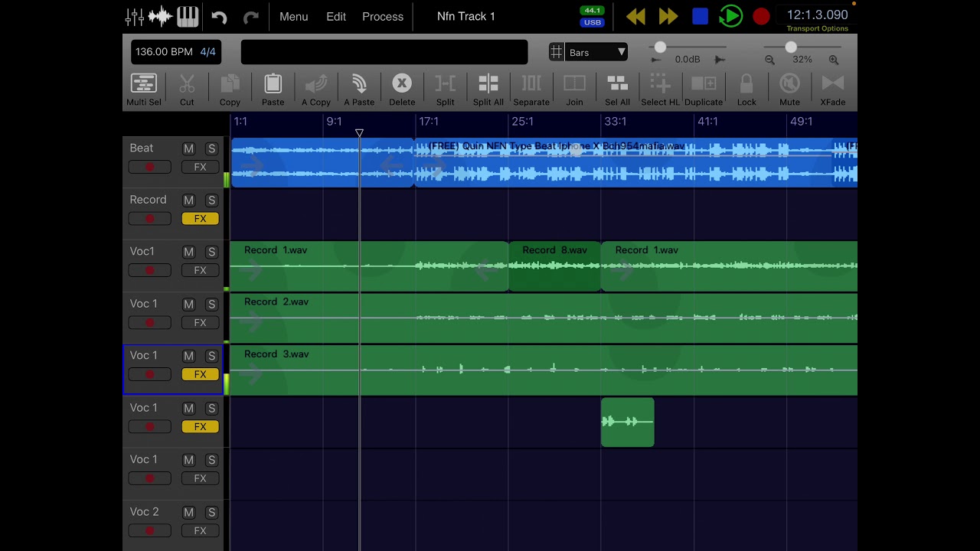The height and width of the screenshot is (551, 980).
Task: Solo the Voc 2 track
Action: (x=211, y=513)
